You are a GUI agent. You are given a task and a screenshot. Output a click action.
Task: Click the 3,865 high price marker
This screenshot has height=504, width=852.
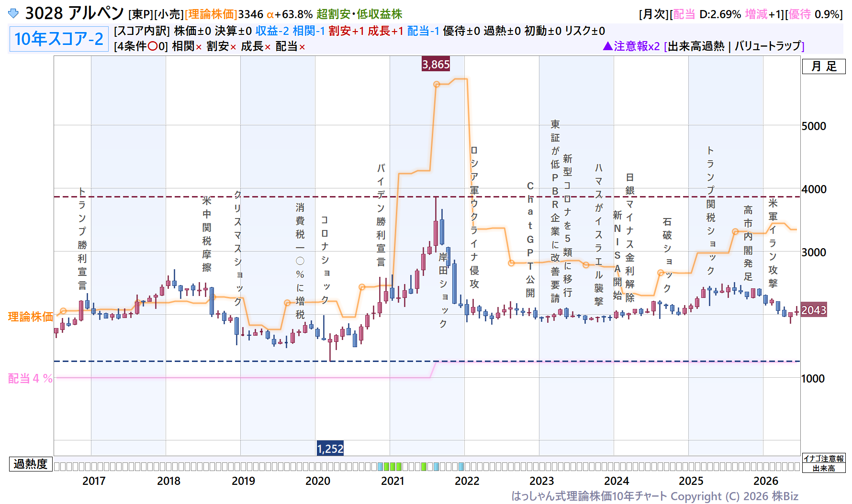click(436, 64)
